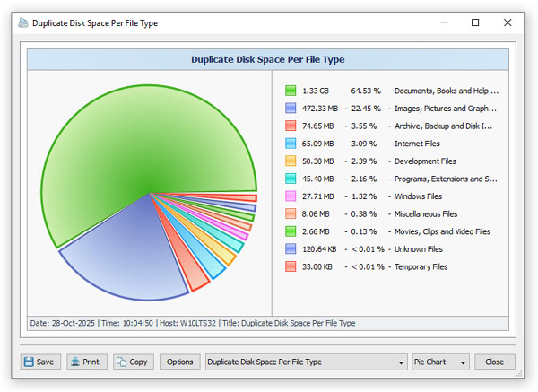Click the 'Temporary Files' label
The width and height of the screenshot is (538, 392).
click(421, 266)
